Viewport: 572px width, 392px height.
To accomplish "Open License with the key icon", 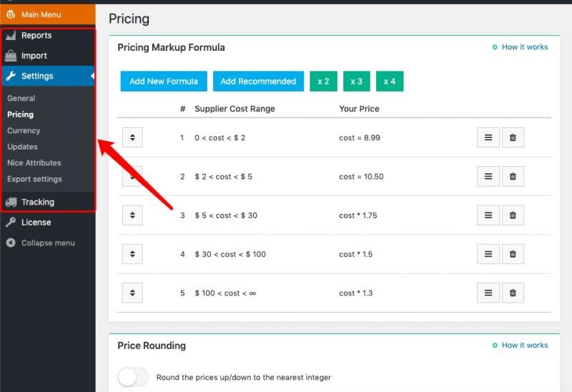I will pyautogui.click(x=11, y=222).
